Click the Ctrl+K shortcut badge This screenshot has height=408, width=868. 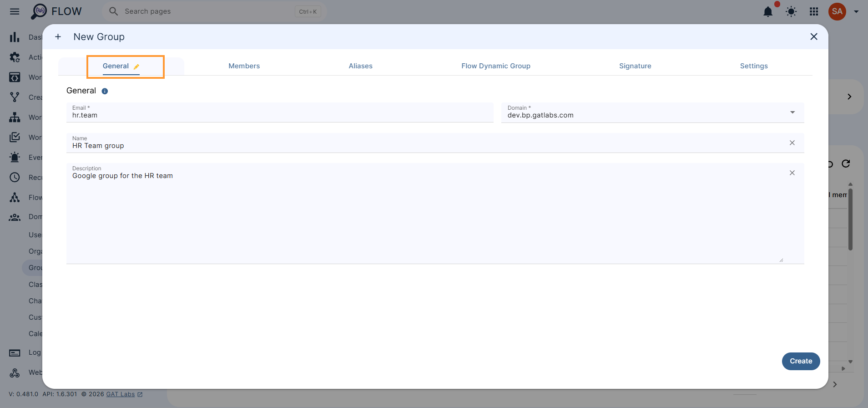tap(308, 11)
